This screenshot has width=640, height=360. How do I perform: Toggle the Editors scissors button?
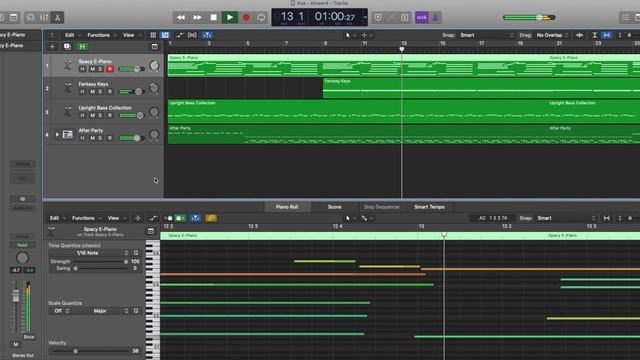pos(58,18)
